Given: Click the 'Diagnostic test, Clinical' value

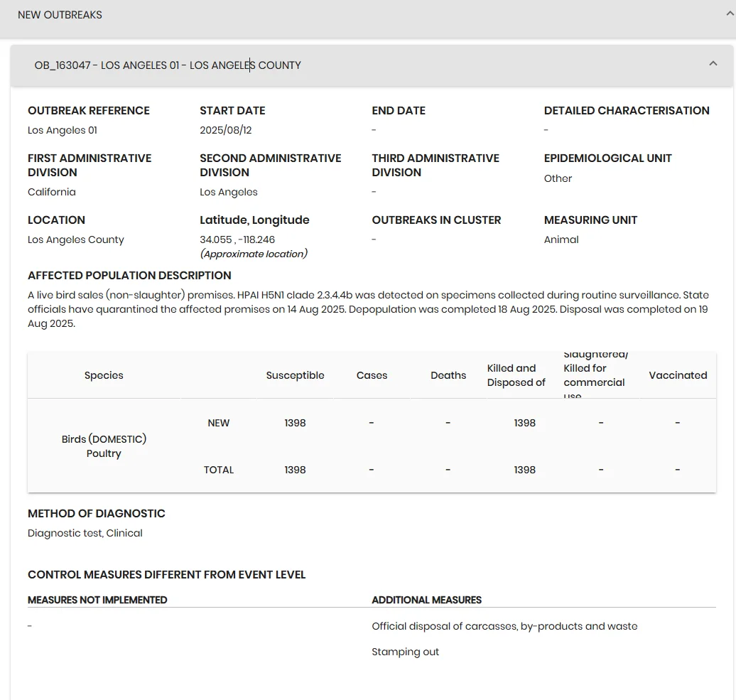Looking at the screenshot, I should click(x=85, y=533).
